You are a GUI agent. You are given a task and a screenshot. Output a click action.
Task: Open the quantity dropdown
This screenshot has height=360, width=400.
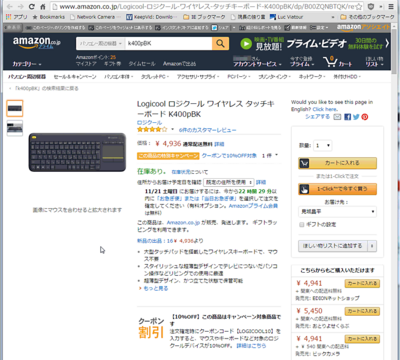pyautogui.click(x=323, y=145)
